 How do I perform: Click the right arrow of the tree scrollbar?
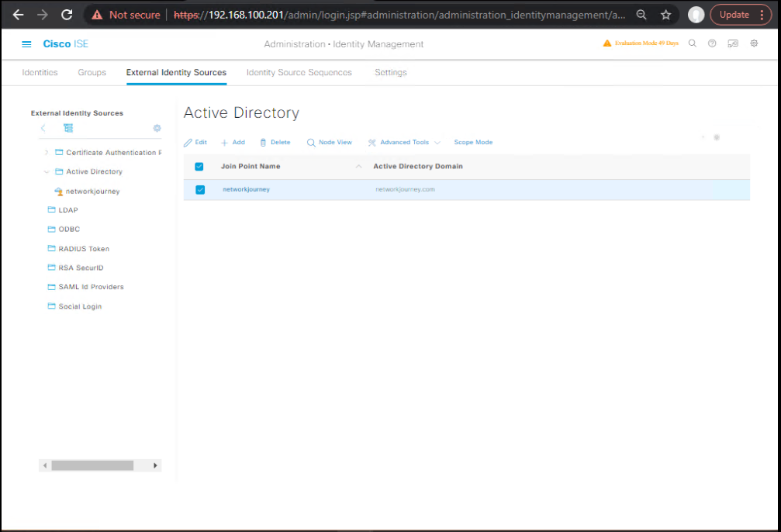[x=155, y=465]
